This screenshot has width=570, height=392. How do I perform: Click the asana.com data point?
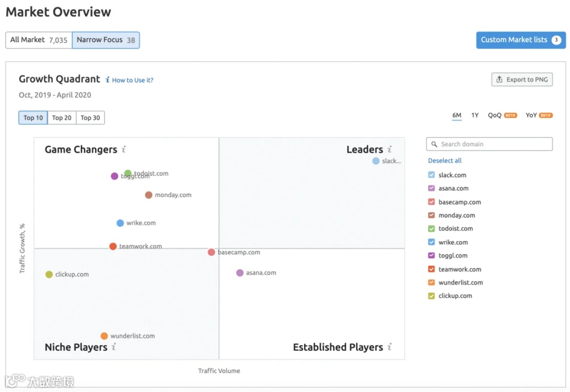(240, 273)
